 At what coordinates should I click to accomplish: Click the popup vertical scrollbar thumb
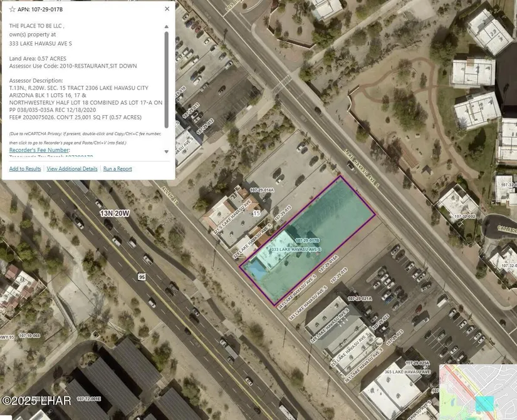point(167,78)
